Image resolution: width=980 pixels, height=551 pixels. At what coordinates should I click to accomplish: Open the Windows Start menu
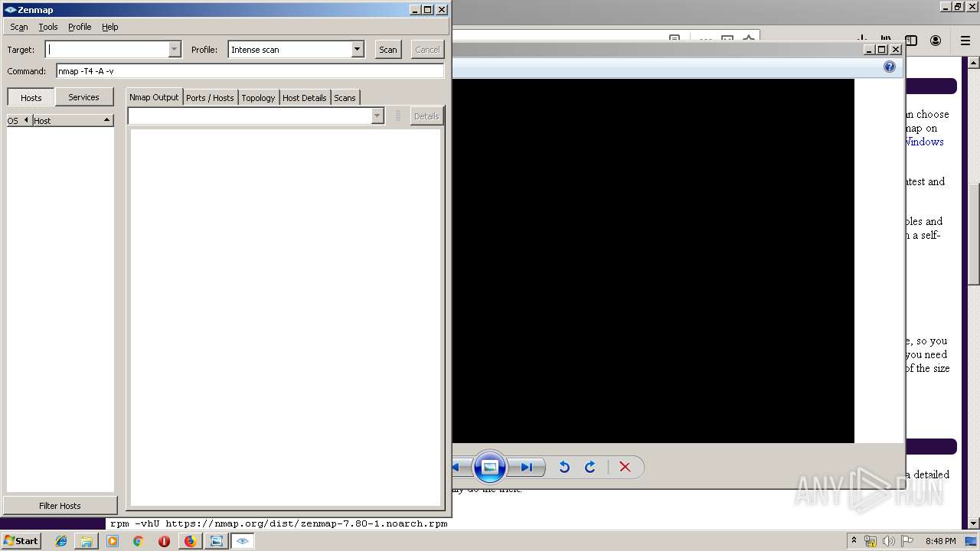[x=21, y=541]
